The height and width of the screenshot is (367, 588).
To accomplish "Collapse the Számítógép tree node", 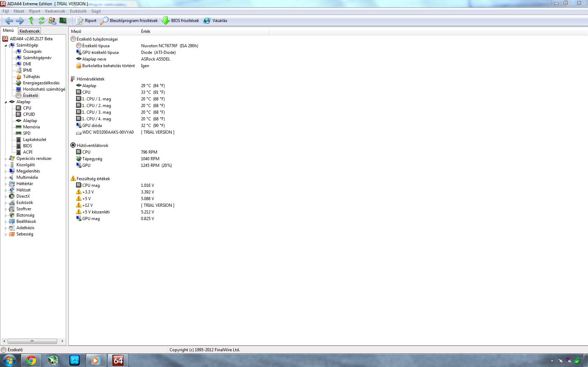I will click(x=6, y=45).
